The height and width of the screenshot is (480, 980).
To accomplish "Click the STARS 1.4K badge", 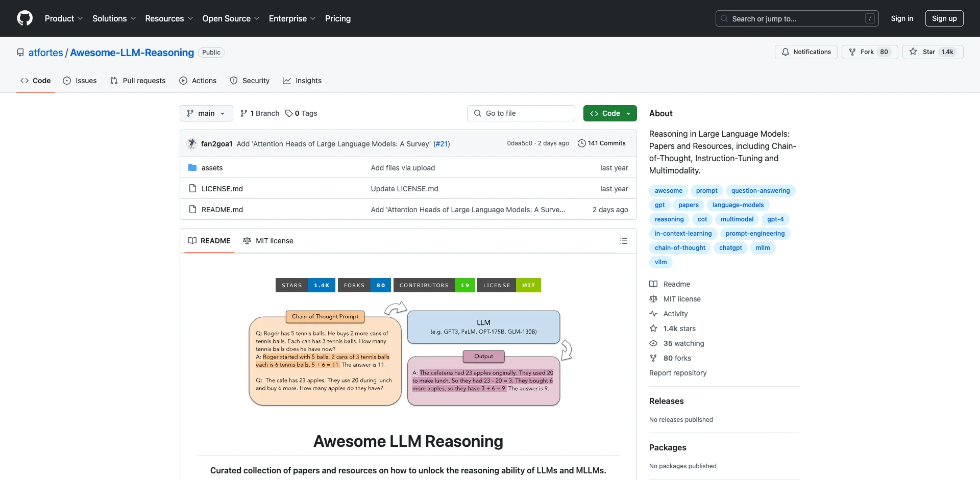I will tap(305, 285).
